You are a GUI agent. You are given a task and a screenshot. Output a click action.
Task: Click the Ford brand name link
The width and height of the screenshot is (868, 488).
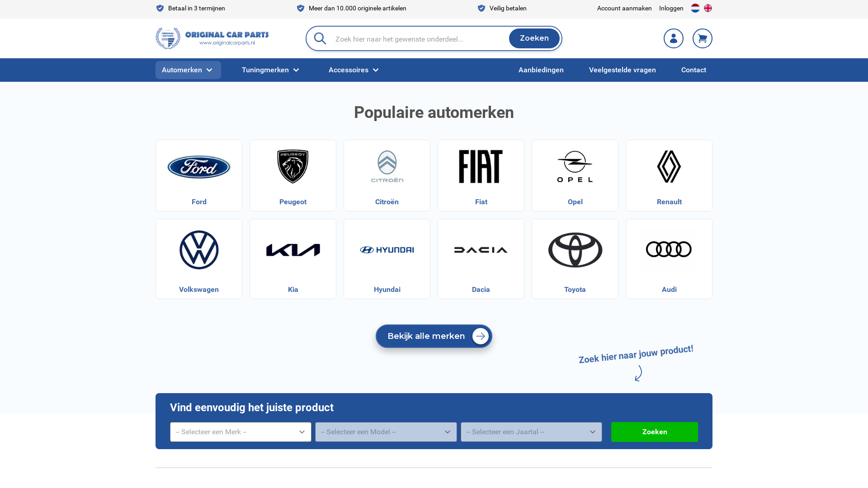[199, 202]
